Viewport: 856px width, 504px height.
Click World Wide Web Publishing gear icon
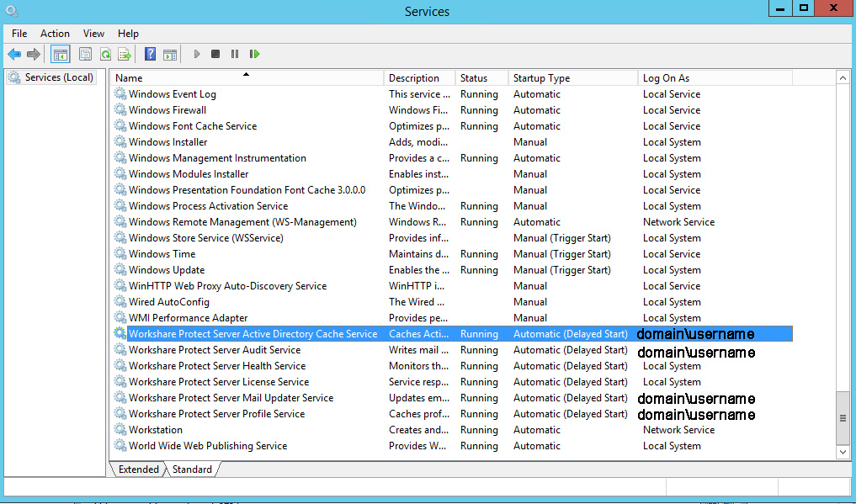point(120,445)
